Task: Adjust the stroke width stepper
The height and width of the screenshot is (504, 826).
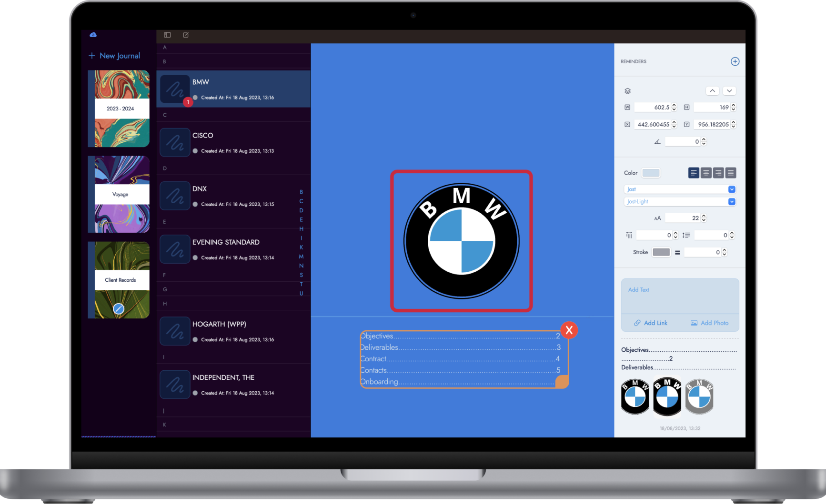Action: 725,252
